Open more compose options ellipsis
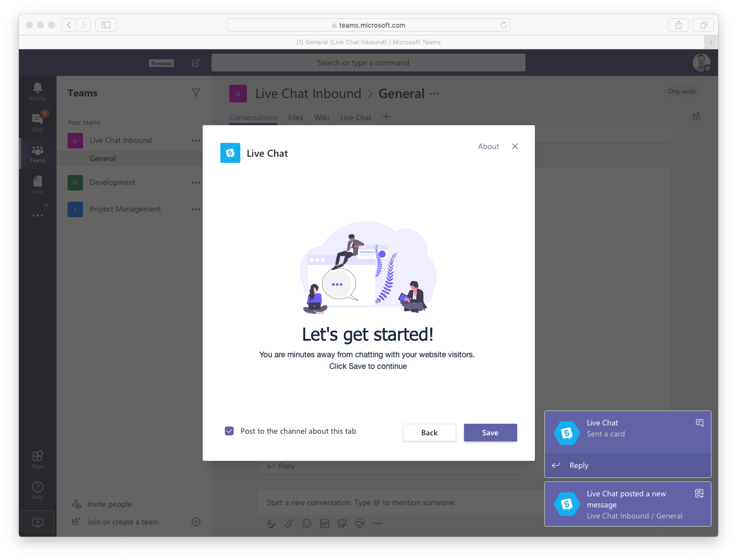Screen dimensions: 737x560 tap(378, 523)
